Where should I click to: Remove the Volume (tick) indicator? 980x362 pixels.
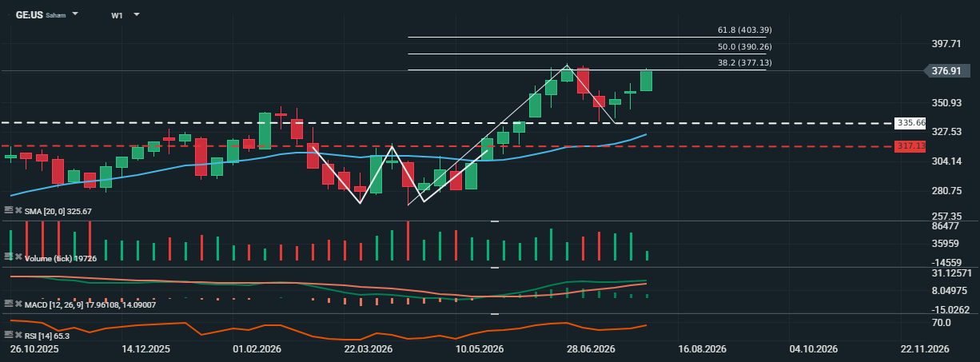(18, 257)
